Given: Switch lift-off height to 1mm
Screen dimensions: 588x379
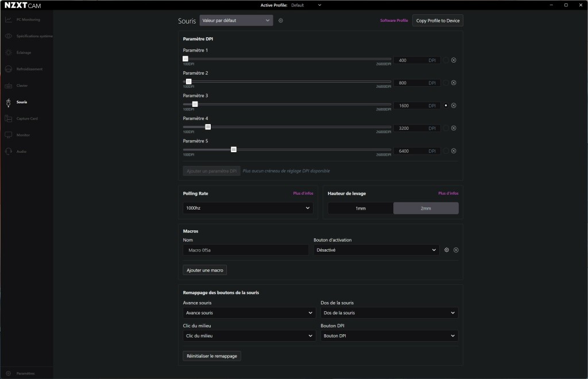Looking at the screenshot, I should point(360,208).
